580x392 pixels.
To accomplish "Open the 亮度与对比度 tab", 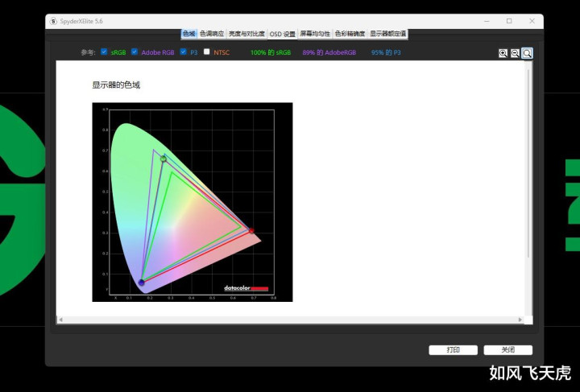I will 246,34.
